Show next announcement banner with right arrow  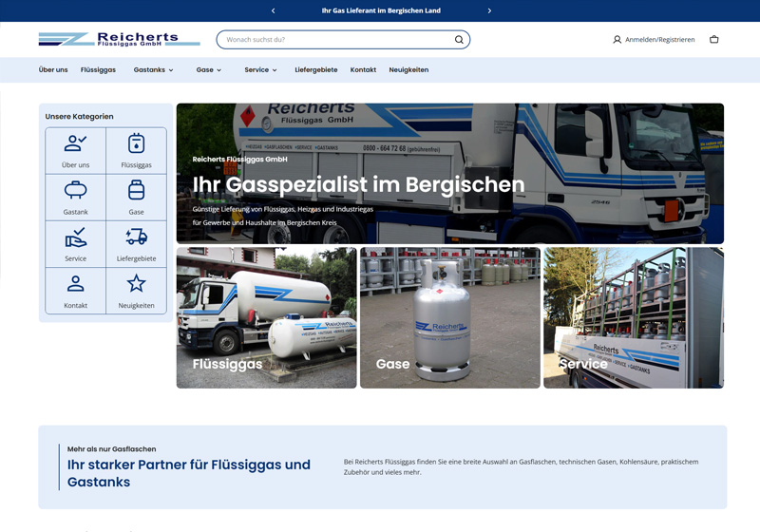pyautogui.click(x=489, y=10)
